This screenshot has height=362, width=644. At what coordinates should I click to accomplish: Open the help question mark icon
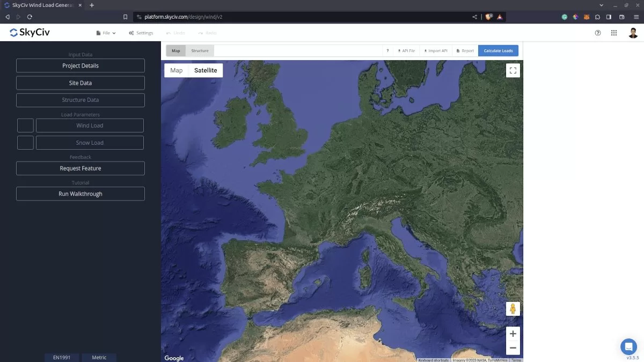point(598,33)
